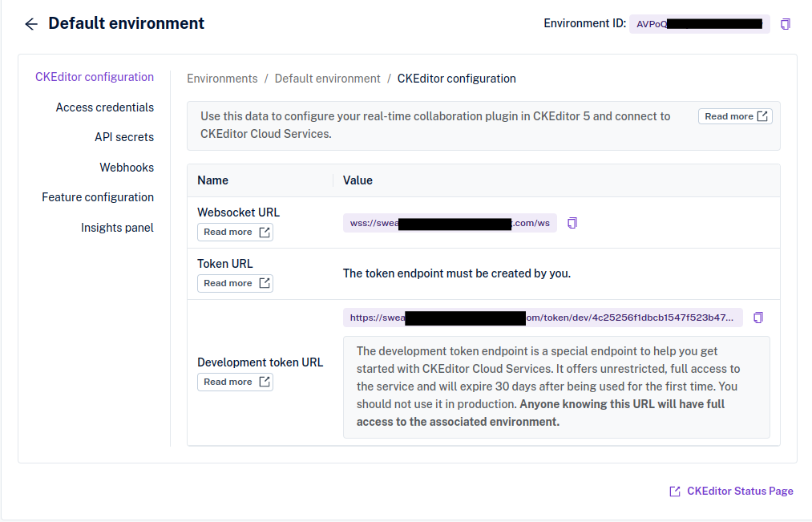Click the Name column header
Viewport: 812px width, 522px height.
(212, 180)
